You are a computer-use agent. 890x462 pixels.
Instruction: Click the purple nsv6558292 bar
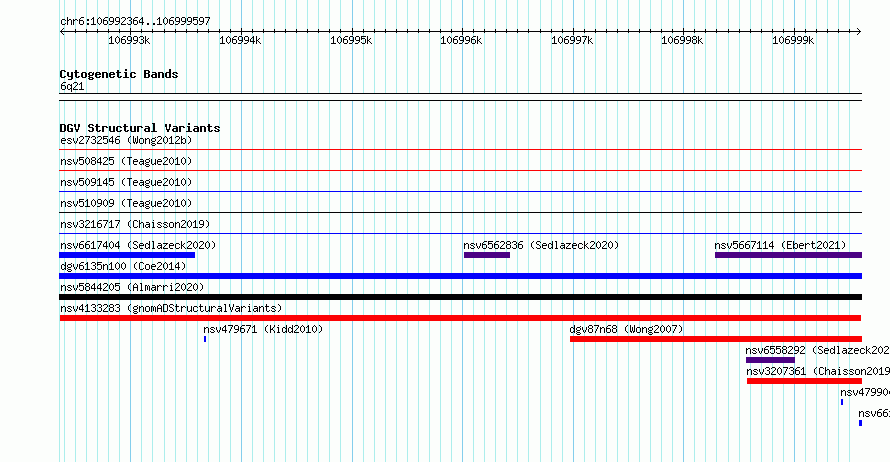tap(770, 360)
